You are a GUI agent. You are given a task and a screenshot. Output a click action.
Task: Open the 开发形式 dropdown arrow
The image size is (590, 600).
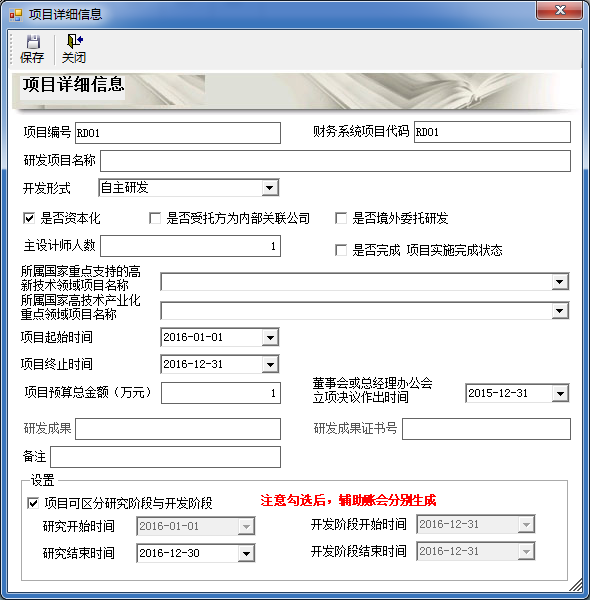tap(270, 188)
